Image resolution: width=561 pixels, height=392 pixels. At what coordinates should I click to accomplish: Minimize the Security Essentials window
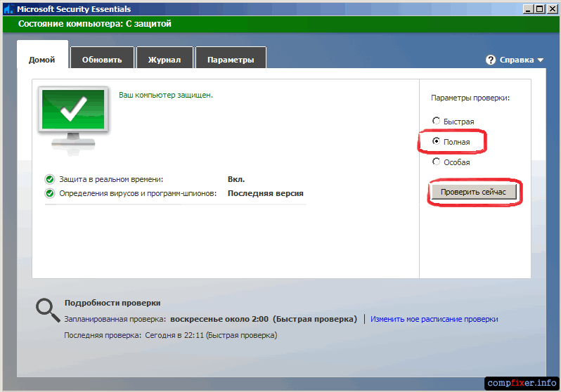(x=528, y=9)
